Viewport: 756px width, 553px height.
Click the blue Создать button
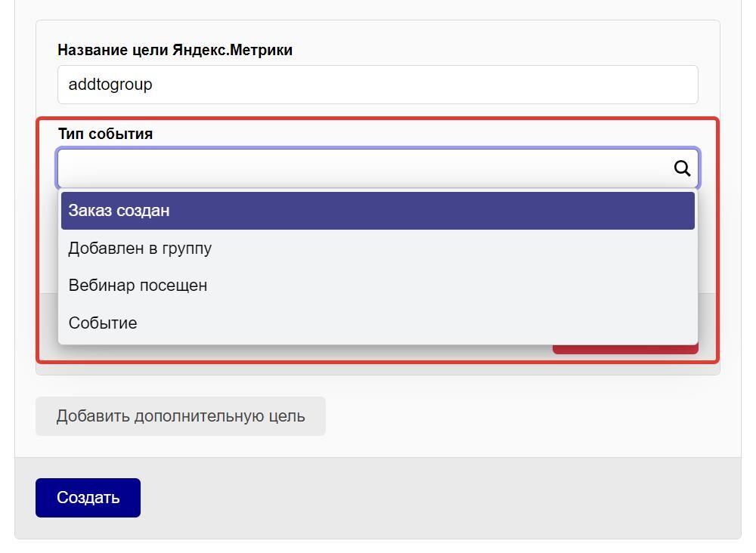(x=88, y=498)
